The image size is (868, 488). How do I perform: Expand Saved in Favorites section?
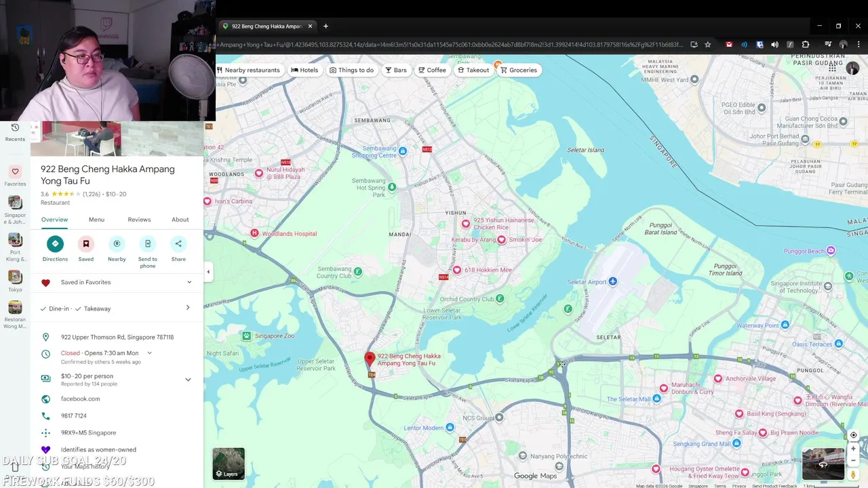pyautogui.click(x=189, y=282)
